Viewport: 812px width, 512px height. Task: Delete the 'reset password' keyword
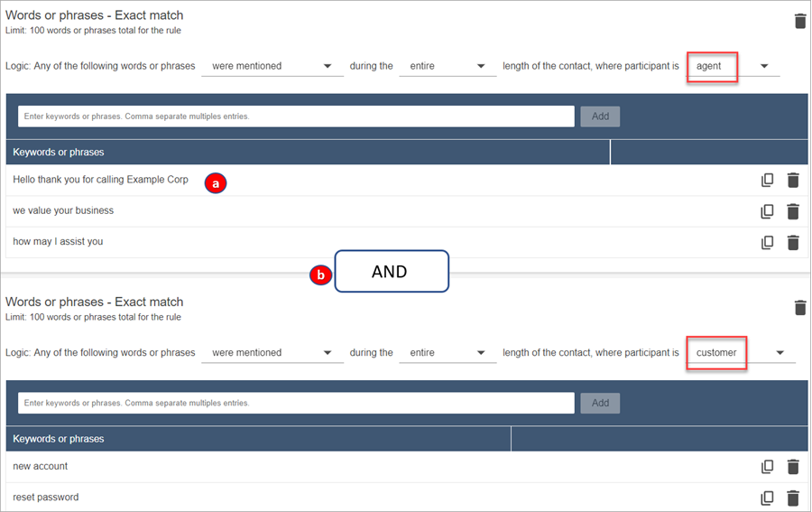(x=793, y=498)
